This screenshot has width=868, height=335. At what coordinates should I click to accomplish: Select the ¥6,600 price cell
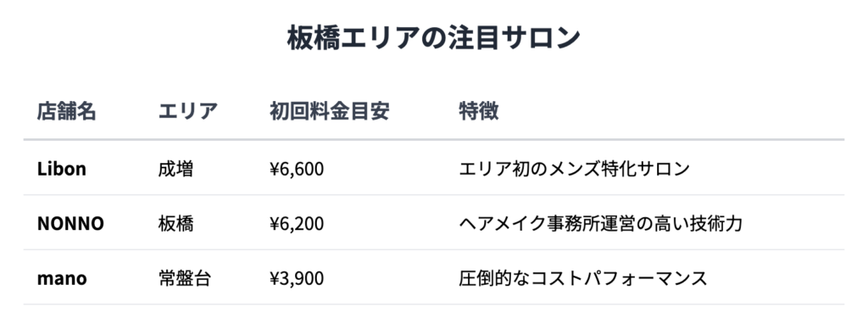coord(297,169)
